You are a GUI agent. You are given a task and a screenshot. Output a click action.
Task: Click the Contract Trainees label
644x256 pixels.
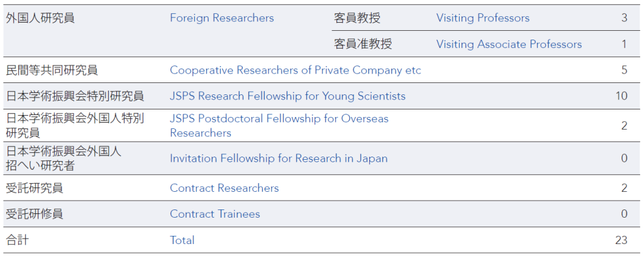point(215,214)
